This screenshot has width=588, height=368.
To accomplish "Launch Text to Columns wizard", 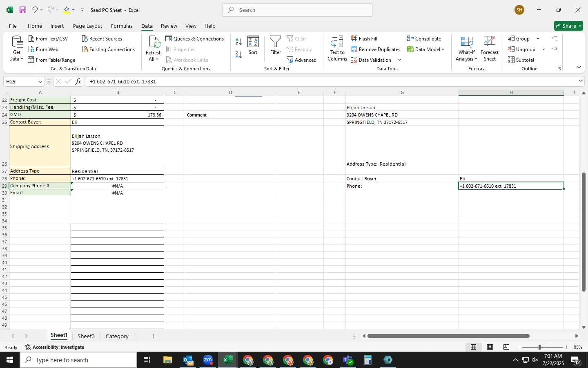I will tap(337, 48).
